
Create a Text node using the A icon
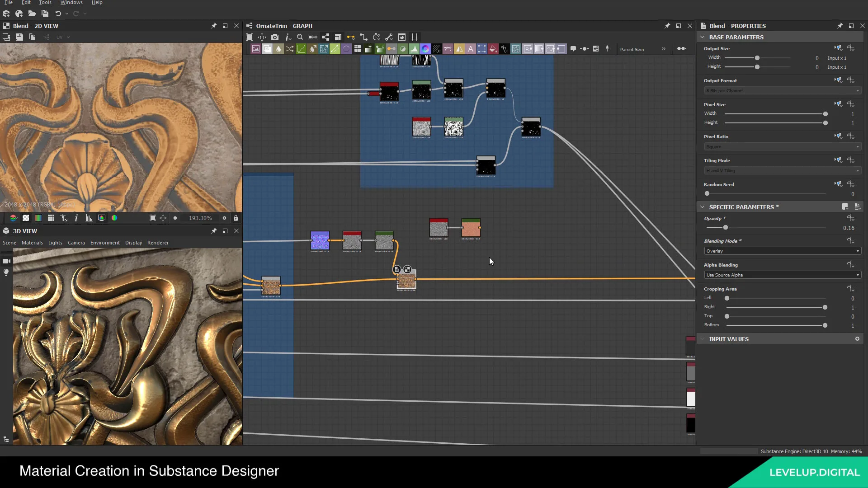pyautogui.click(x=470, y=49)
